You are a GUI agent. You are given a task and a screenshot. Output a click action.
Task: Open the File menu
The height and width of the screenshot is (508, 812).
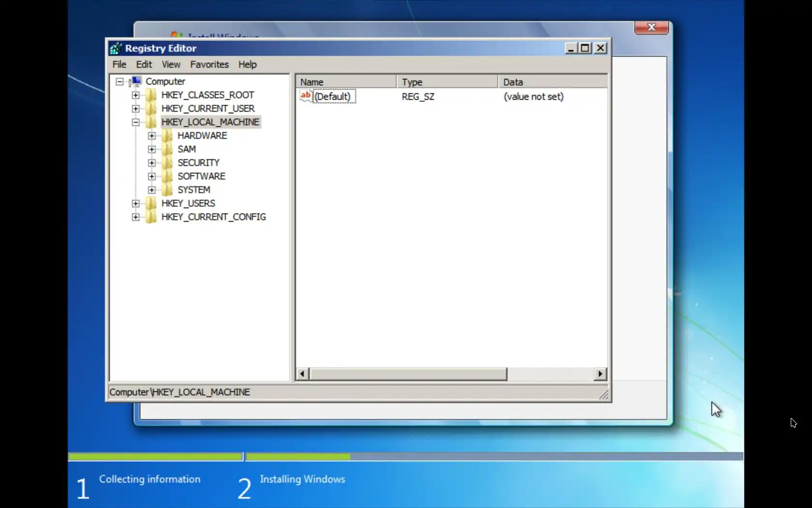point(119,64)
